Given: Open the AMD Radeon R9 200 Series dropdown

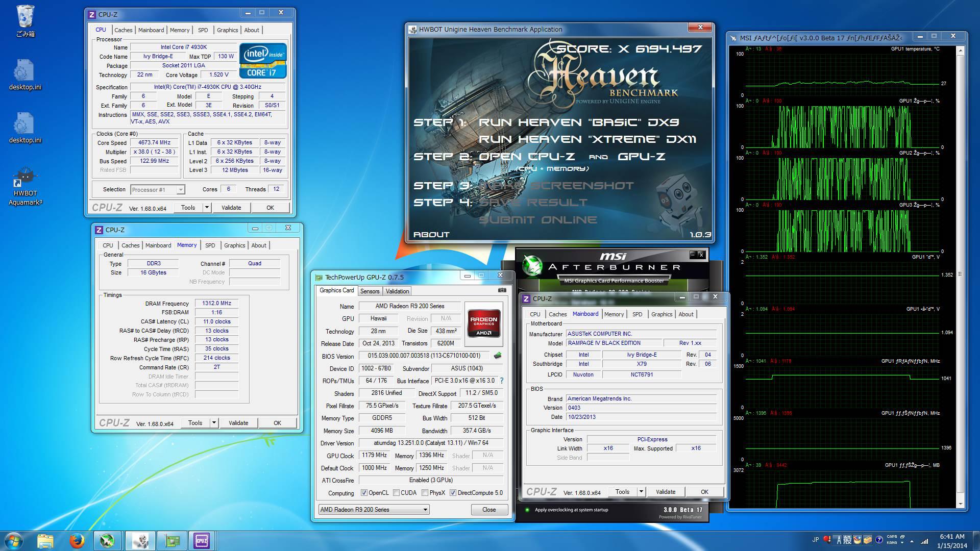Looking at the screenshot, I should 374,510.
